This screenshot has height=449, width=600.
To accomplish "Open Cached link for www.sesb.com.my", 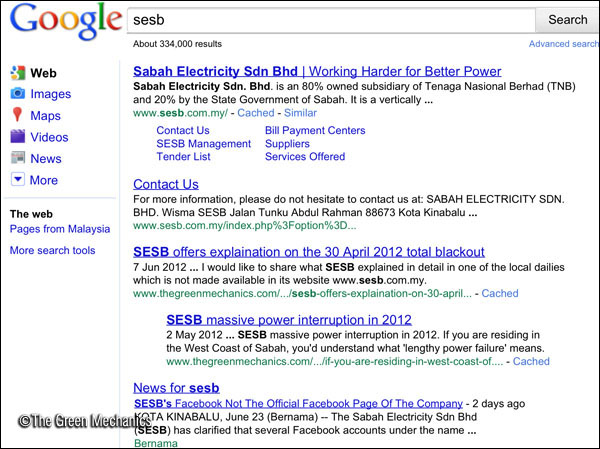I will (256, 113).
